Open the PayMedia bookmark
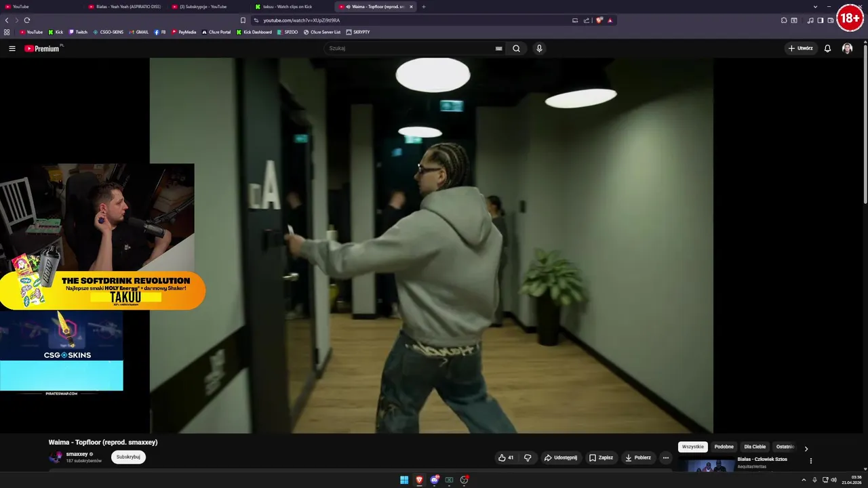 click(x=184, y=32)
